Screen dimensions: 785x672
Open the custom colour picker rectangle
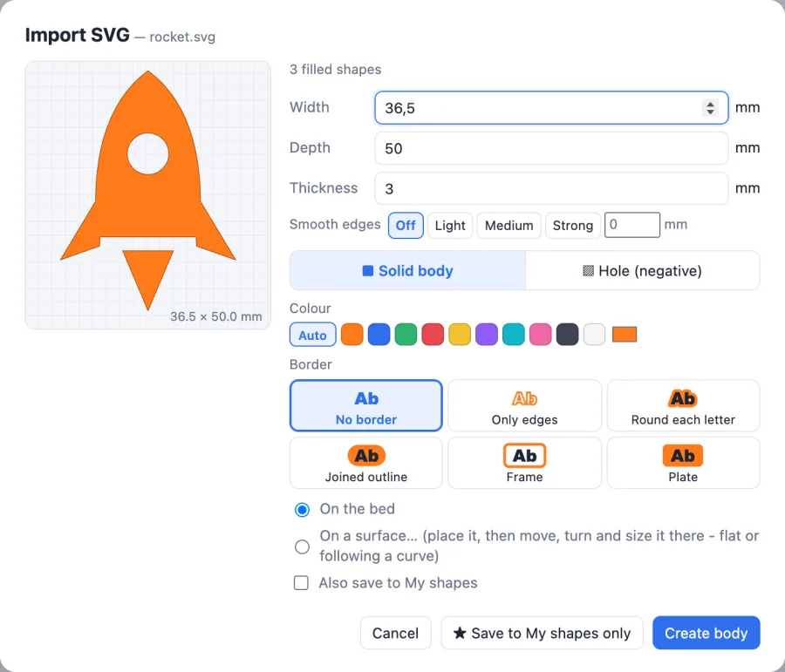point(625,334)
